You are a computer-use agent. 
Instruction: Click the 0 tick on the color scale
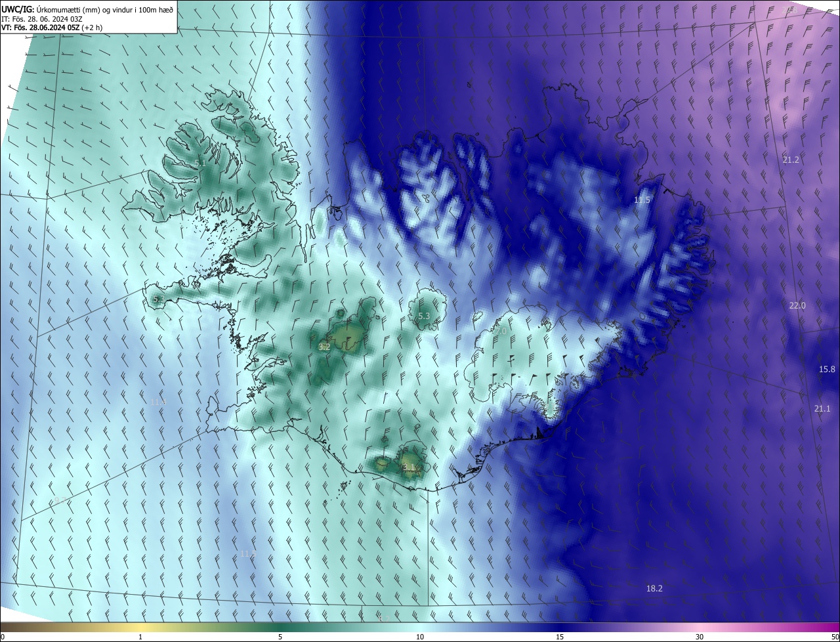tap(3, 637)
